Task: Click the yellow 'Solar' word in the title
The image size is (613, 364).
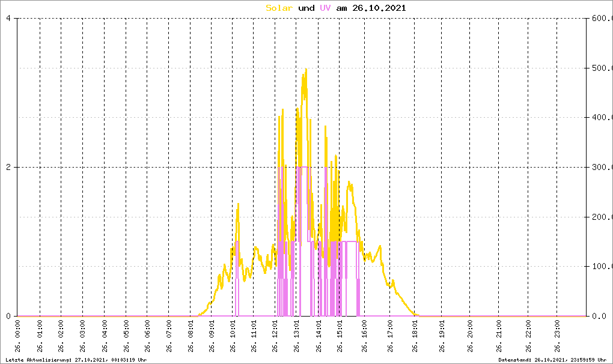Action: pyautogui.click(x=279, y=8)
